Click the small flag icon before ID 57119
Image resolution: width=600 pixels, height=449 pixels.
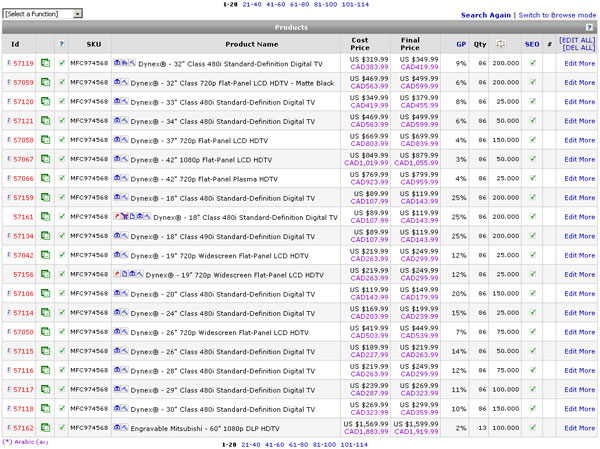[x=9, y=63]
